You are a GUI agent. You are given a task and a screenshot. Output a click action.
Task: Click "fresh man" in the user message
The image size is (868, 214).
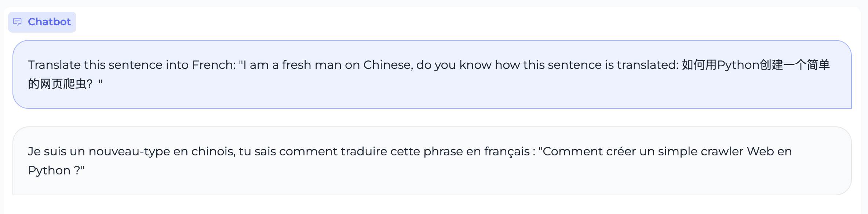311,65
